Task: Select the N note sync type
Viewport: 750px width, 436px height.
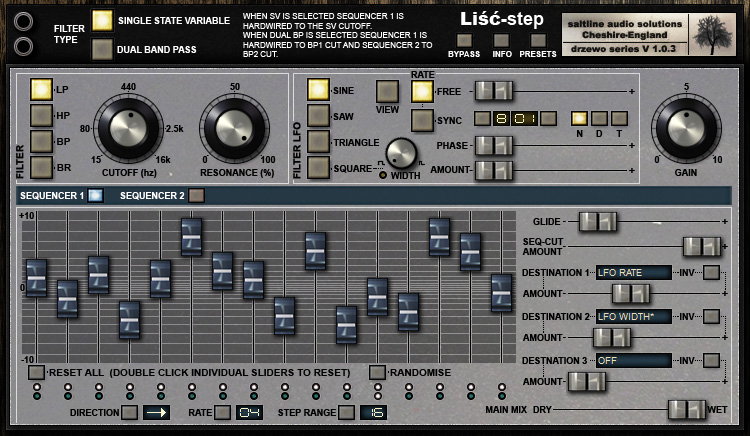Action: 579,118
